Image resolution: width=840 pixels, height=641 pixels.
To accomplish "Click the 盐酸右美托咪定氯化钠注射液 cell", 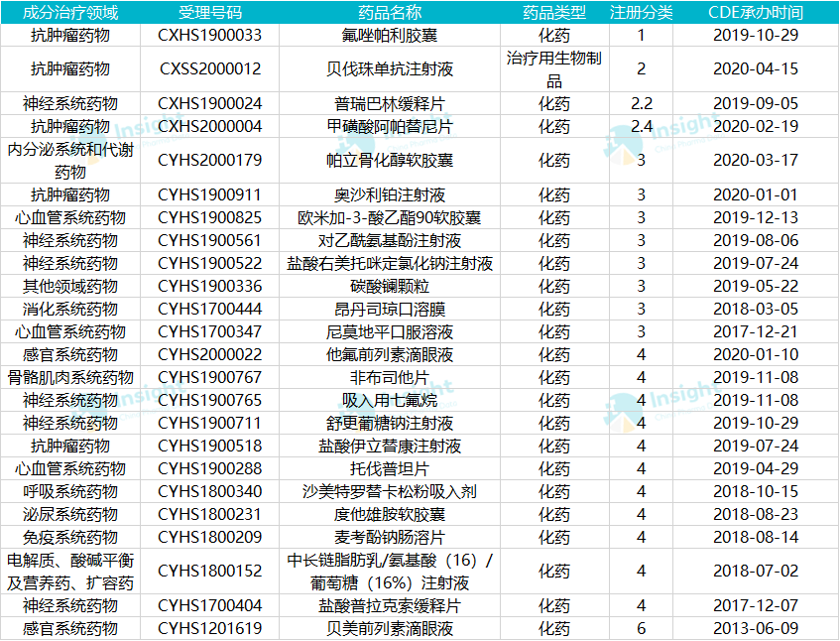I will 390,264.
